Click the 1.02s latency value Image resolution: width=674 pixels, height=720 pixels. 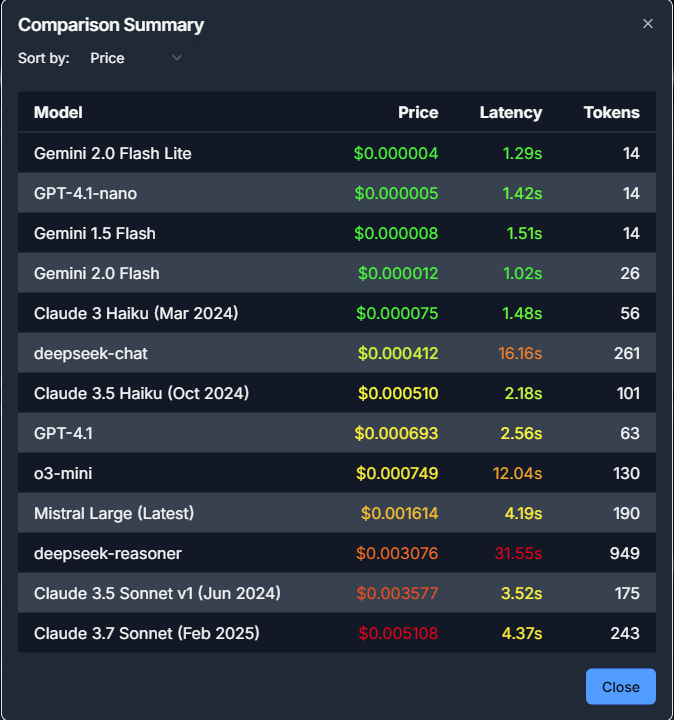pyautogui.click(x=522, y=273)
